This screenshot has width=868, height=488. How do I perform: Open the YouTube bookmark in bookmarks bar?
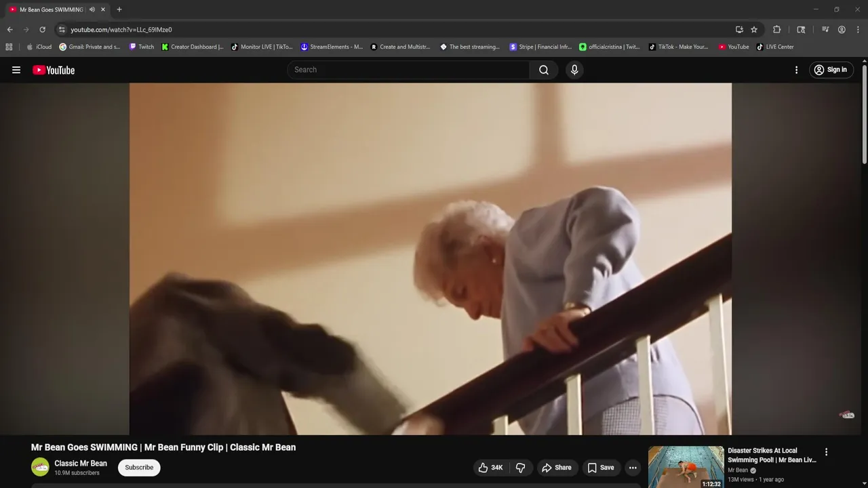[734, 47]
